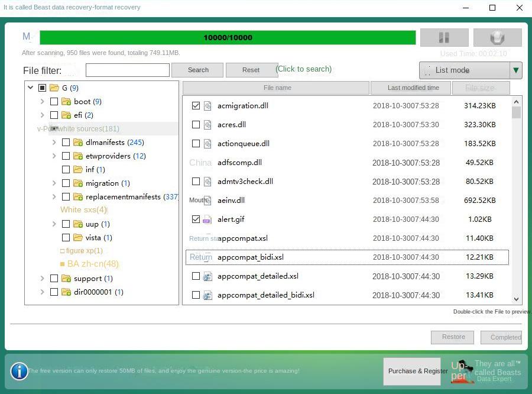Screen dimensions: 532x394
Task: Click the folder icon for dlmanifests
Action: tap(78, 142)
